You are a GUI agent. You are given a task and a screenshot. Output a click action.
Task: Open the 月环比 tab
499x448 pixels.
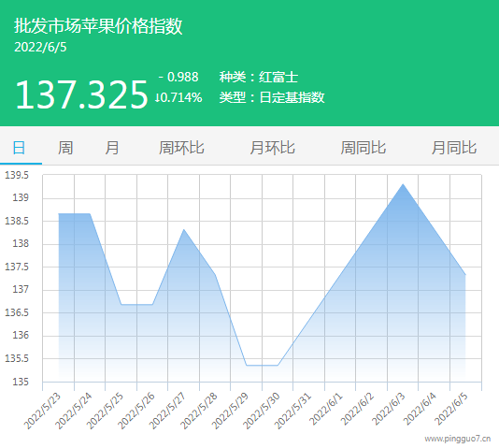[x=273, y=148]
